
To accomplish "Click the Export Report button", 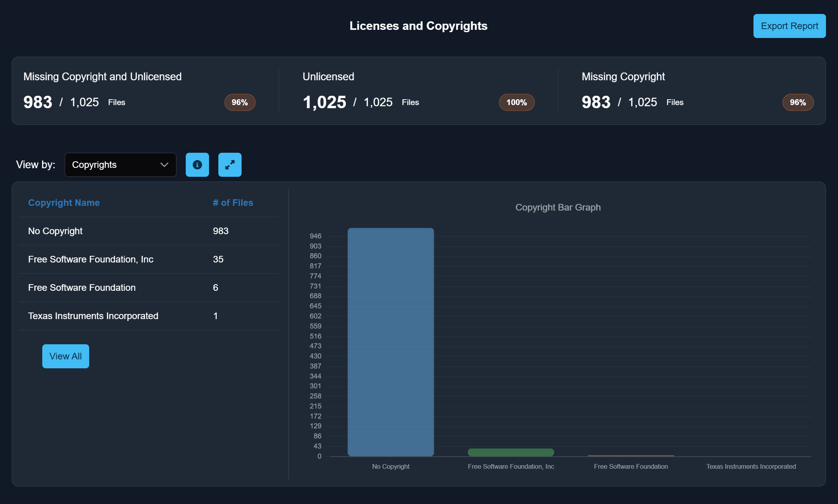I will [x=789, y=26].
